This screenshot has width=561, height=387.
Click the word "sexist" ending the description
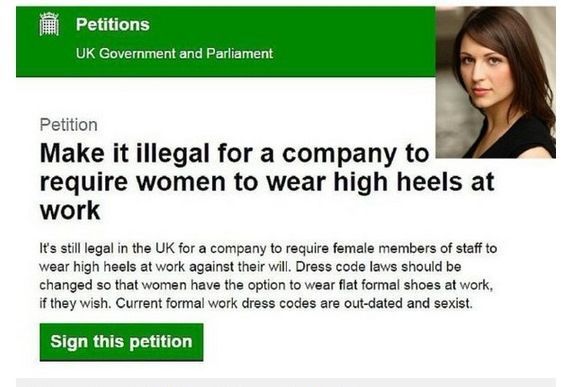click(453, 303)
